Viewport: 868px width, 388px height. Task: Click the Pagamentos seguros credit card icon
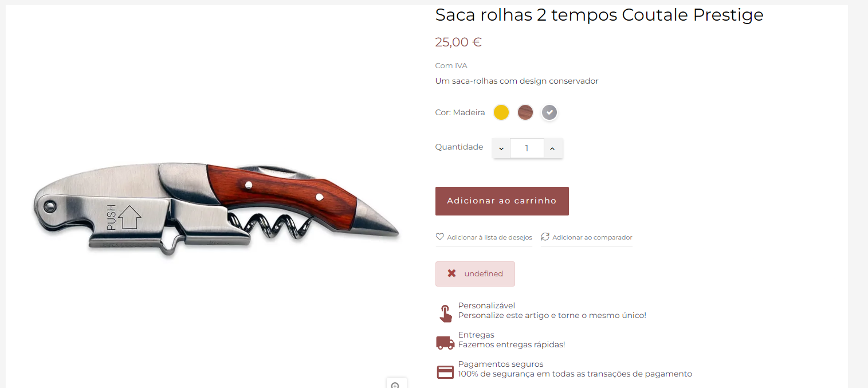[x=445, y=372]
